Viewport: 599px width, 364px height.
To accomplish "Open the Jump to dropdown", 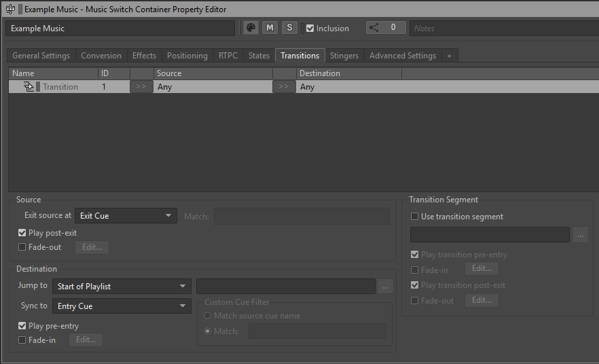I will tap(122, 287).
